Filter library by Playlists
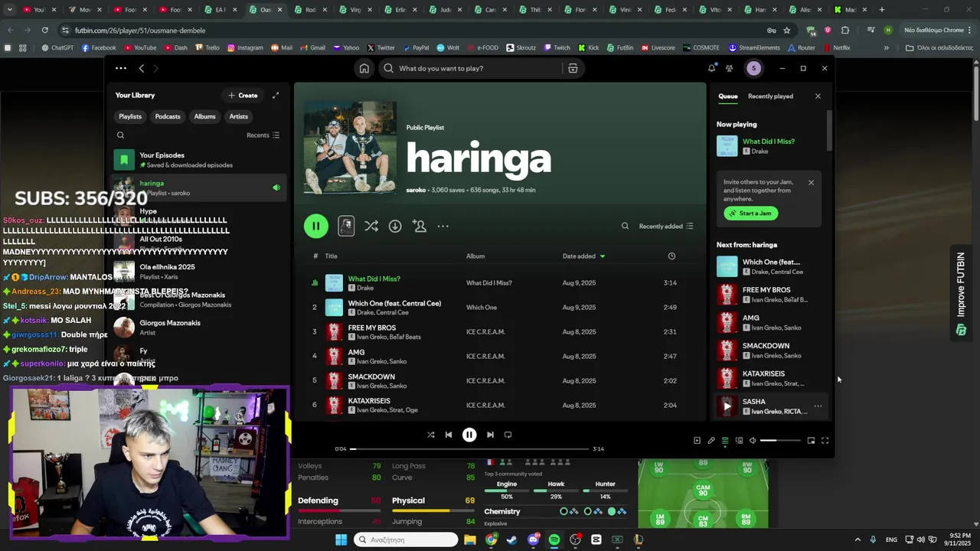Screen dimensions: 980x551 [x=130, y=116]
